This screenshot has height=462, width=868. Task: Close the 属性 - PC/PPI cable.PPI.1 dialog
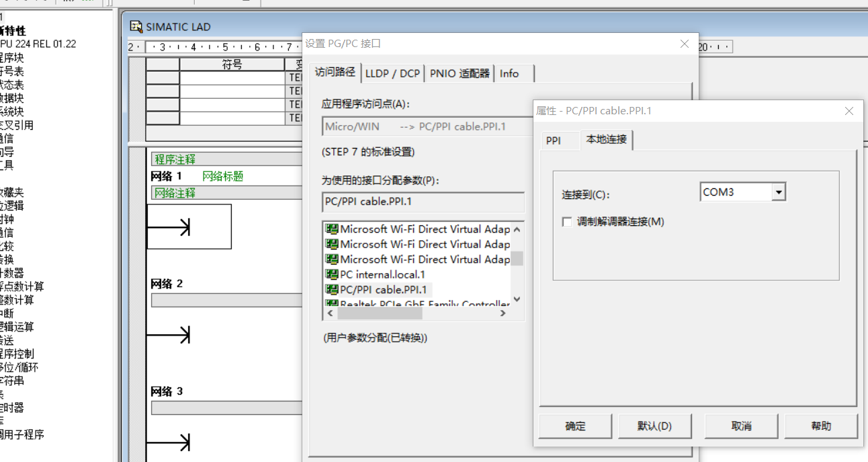click(849, 111)
